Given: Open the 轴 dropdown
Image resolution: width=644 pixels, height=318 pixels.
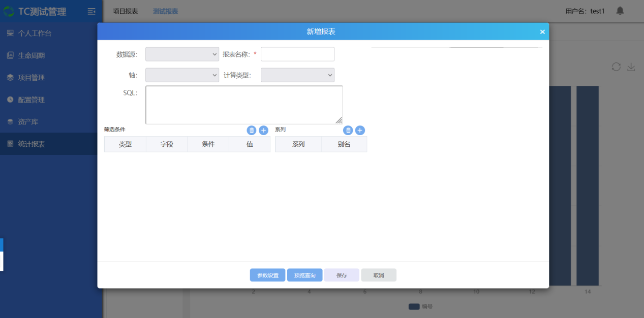Looking at the screenshot, I should coord(182,75).
